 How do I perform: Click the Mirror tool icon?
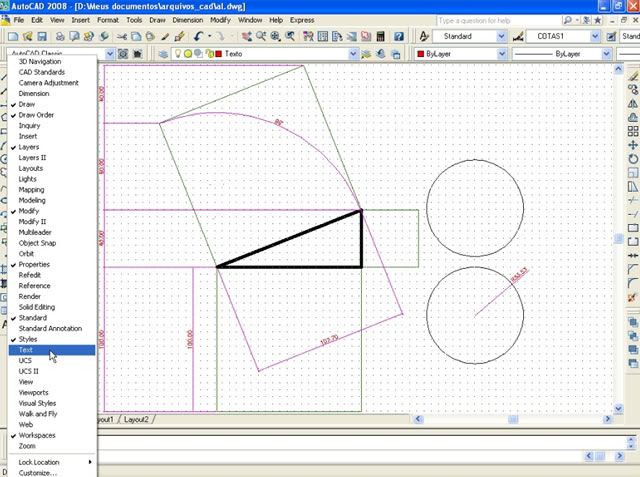632,102
